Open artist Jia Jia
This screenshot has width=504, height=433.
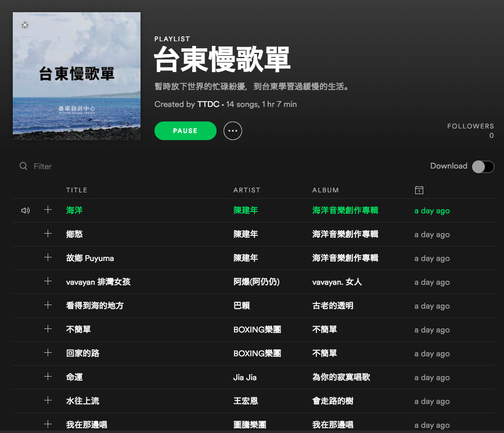tap(245, 377)
